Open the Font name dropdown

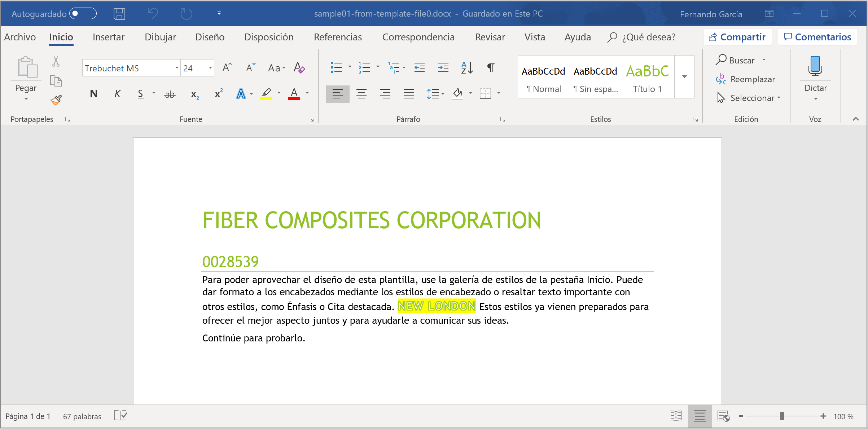(176, 67)
